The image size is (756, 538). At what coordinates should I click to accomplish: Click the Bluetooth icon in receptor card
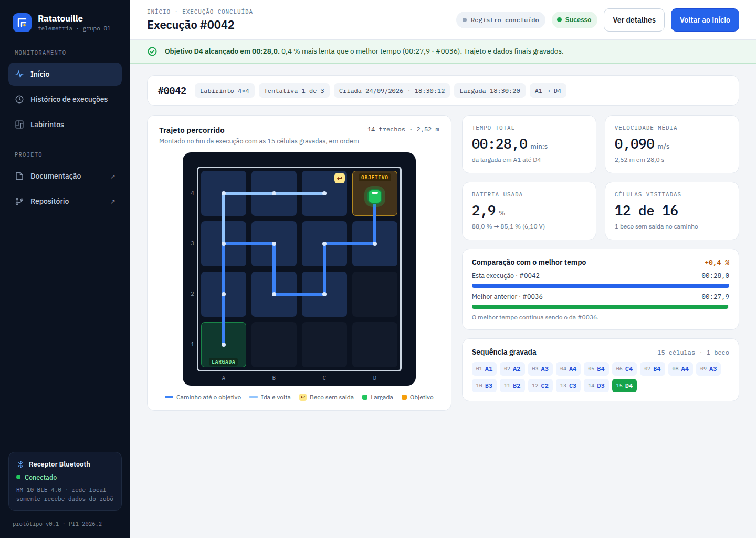point(20,464)
